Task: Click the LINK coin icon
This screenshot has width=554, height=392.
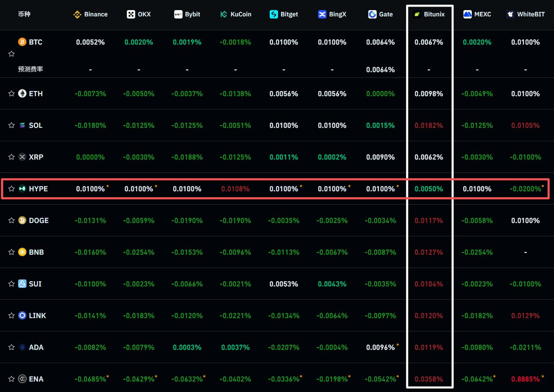Action: click(x=22, y=316)
